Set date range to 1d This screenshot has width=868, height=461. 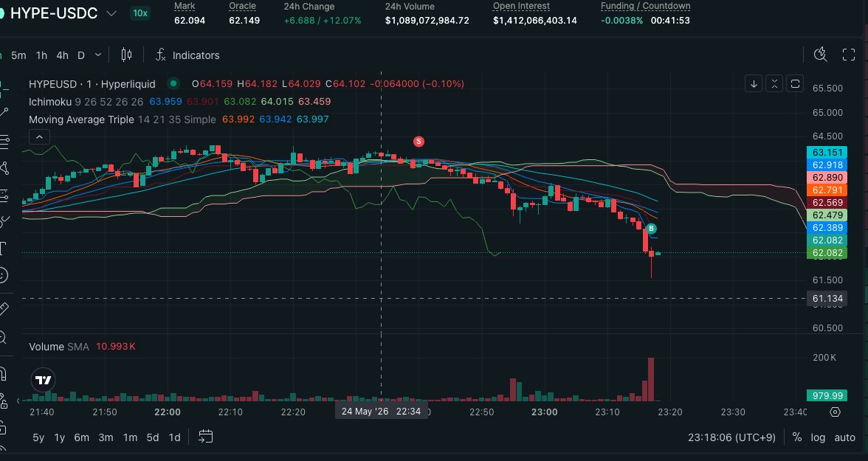[174, 437]
